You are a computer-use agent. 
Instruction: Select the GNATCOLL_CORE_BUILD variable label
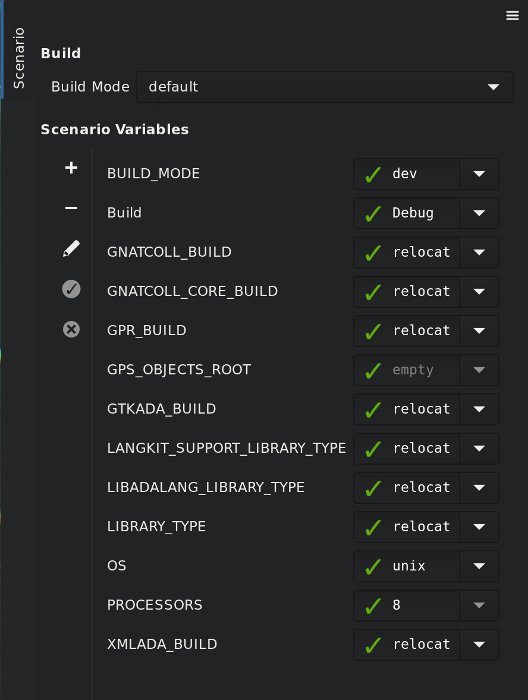[192, 292]
